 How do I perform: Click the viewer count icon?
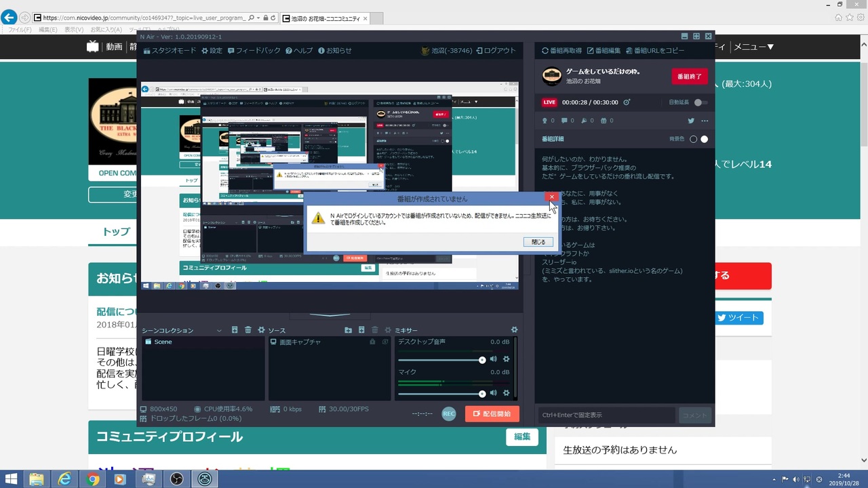pos(545,121)
